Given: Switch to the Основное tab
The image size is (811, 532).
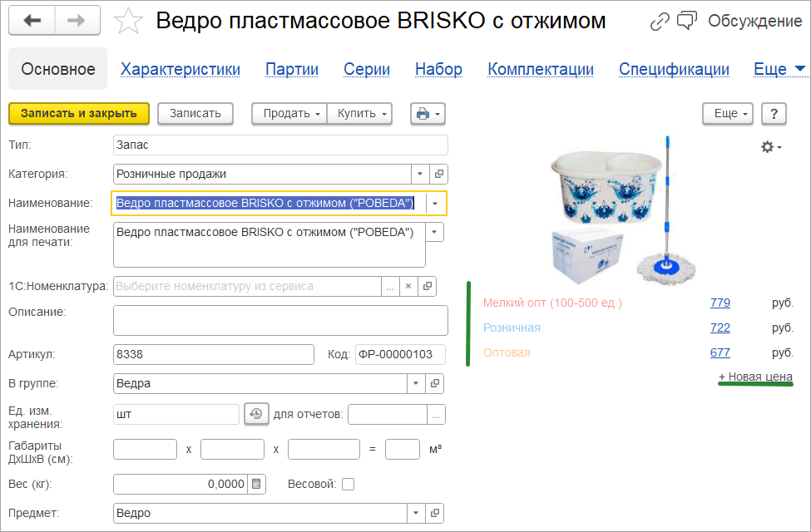Looking at the screenshot, I should pyautogui.click(x=58, y=69).
